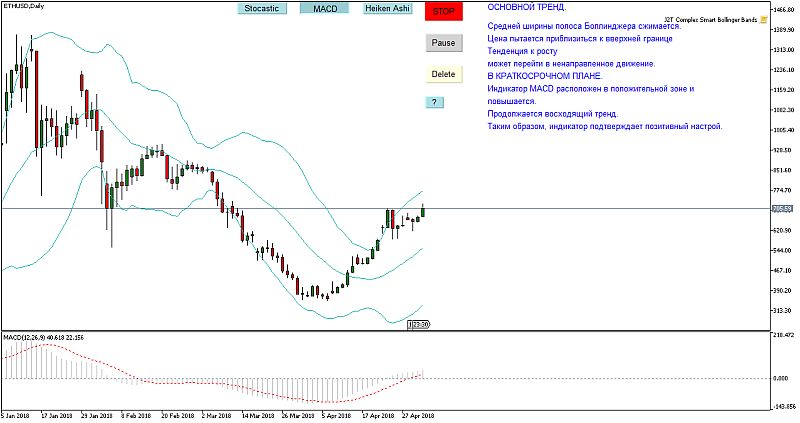Click the Delete button
The width and height of the screenshot is (800, 423).
click(443, 74)
